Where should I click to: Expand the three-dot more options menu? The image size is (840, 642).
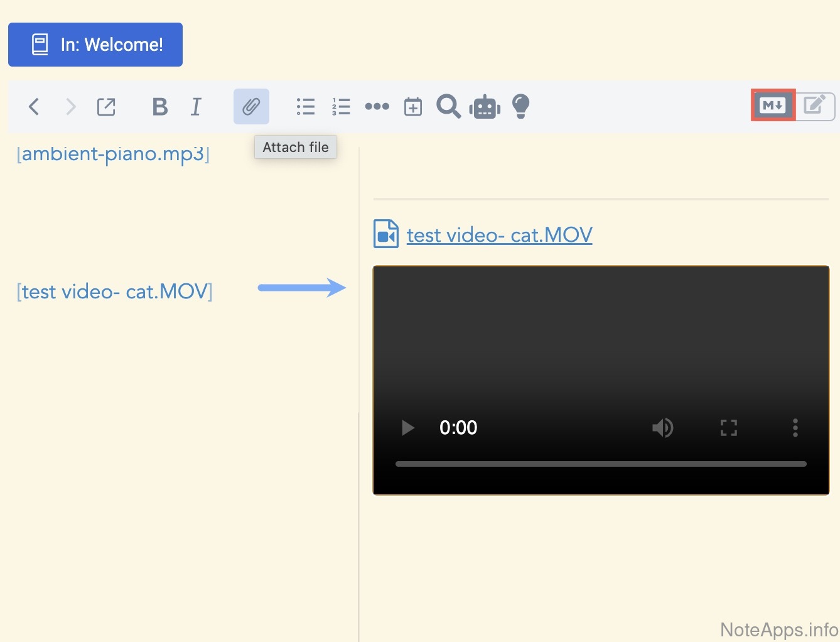377,107
